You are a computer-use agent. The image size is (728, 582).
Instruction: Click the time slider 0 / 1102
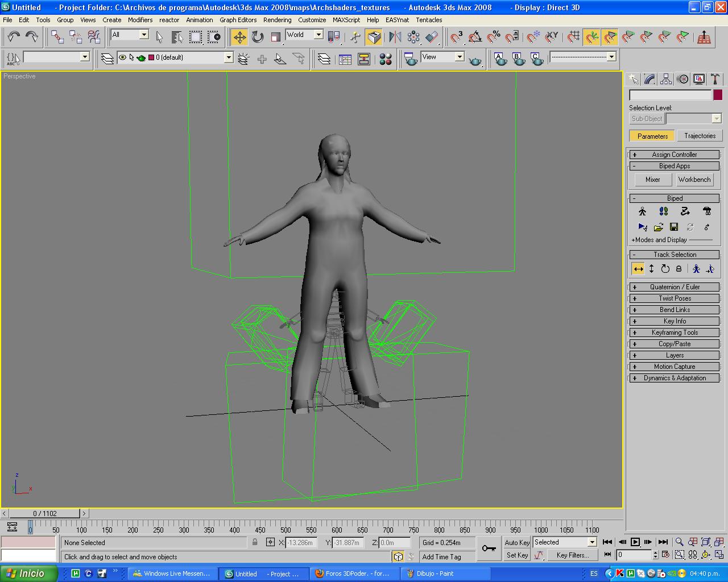point(45,513)
